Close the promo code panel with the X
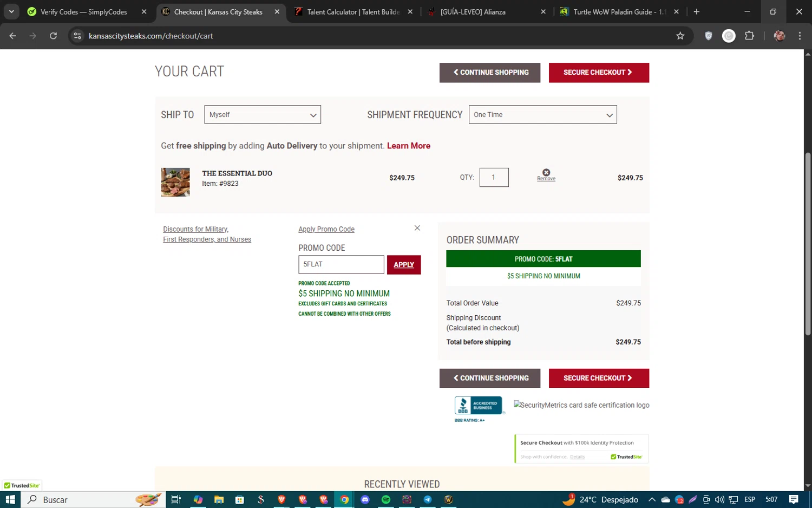Image resolution: width=812 pixels, height=508 pixels. coord(417,228)
